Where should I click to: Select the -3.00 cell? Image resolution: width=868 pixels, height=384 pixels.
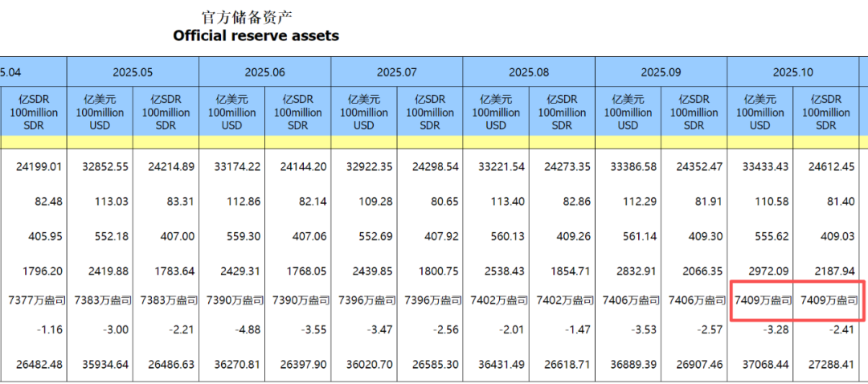[116, 330]
